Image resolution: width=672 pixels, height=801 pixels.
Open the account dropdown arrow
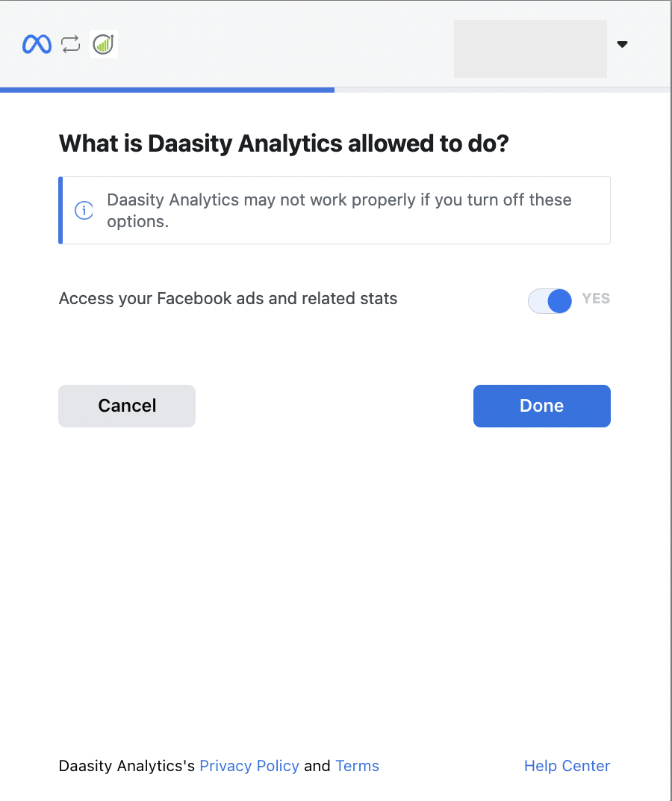622,45
